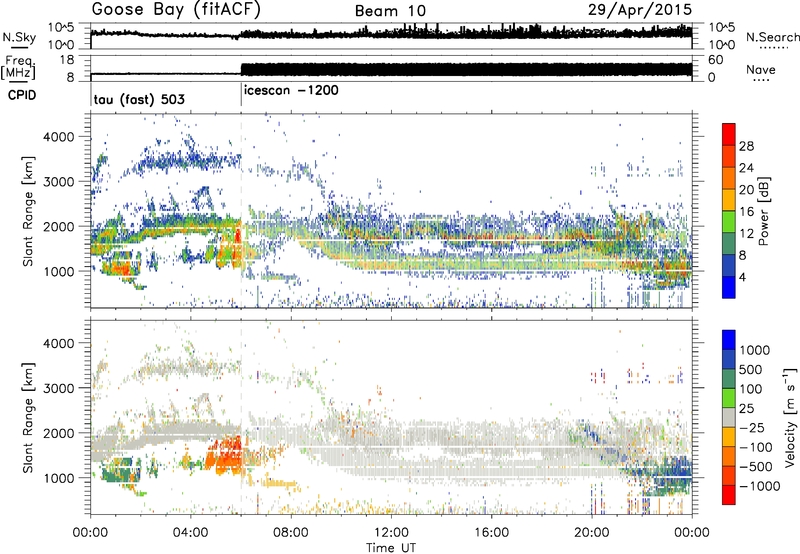
Task: Click the 'Freq. [MHz]' axis label
Action: click(18, 68)
